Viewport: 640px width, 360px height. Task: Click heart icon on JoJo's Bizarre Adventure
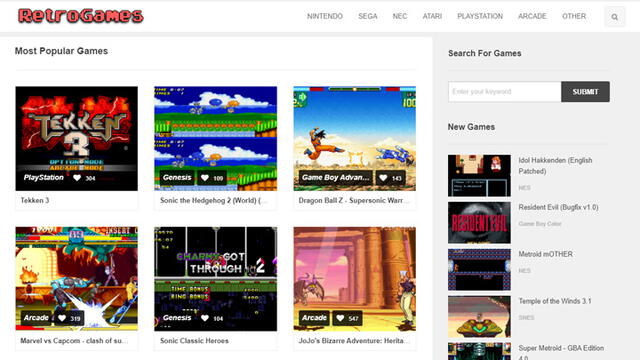[340, 318]
